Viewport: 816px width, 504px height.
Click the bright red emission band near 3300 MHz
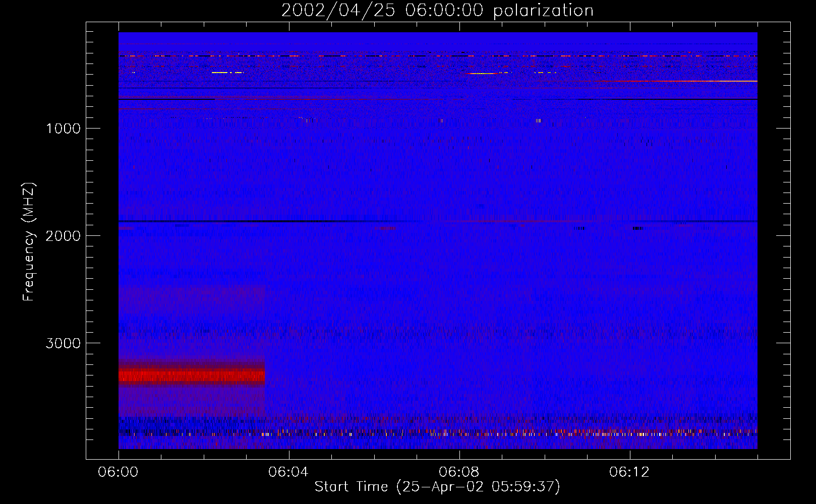[x=192, y=376]
